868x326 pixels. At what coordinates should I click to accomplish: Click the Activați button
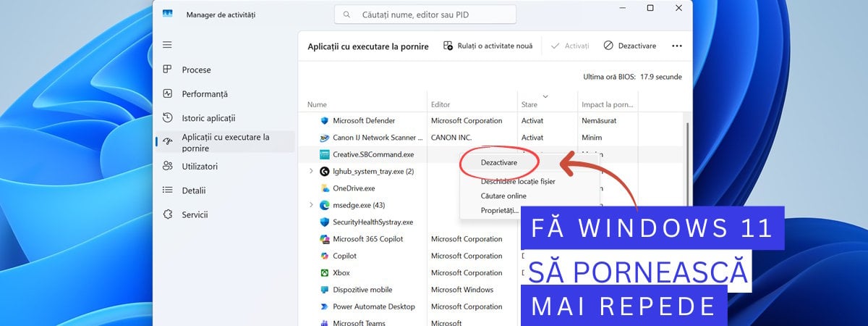click(569, 46)
